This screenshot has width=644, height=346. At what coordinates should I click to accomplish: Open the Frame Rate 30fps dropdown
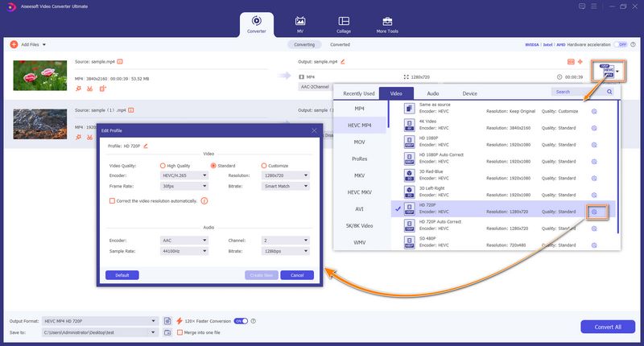184,187
